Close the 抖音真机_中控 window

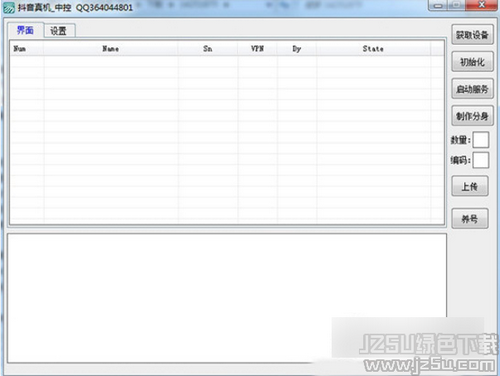(481, 5)
